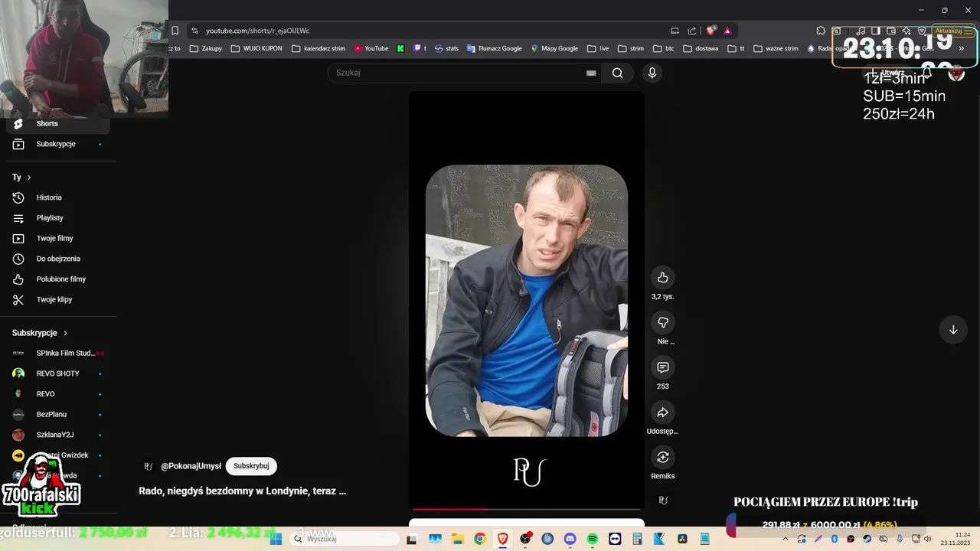Viewport: 980px width, 551px height.
Task: Open Spotify from the taskbar
Action: [593, 539]
